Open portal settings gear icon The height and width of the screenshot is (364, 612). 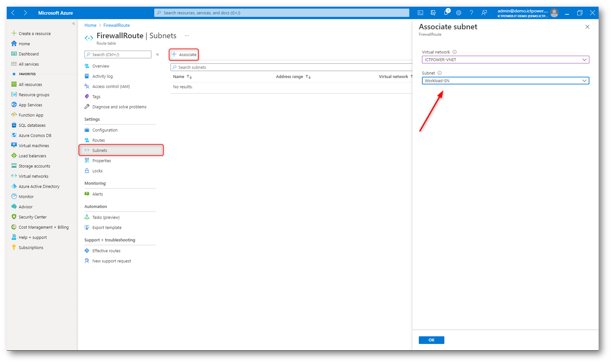click(458, 13)
